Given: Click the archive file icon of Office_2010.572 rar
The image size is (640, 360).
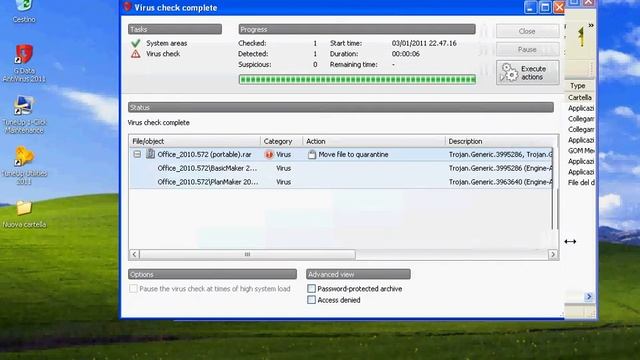Looking at the screenshot, I should point(151,154).
